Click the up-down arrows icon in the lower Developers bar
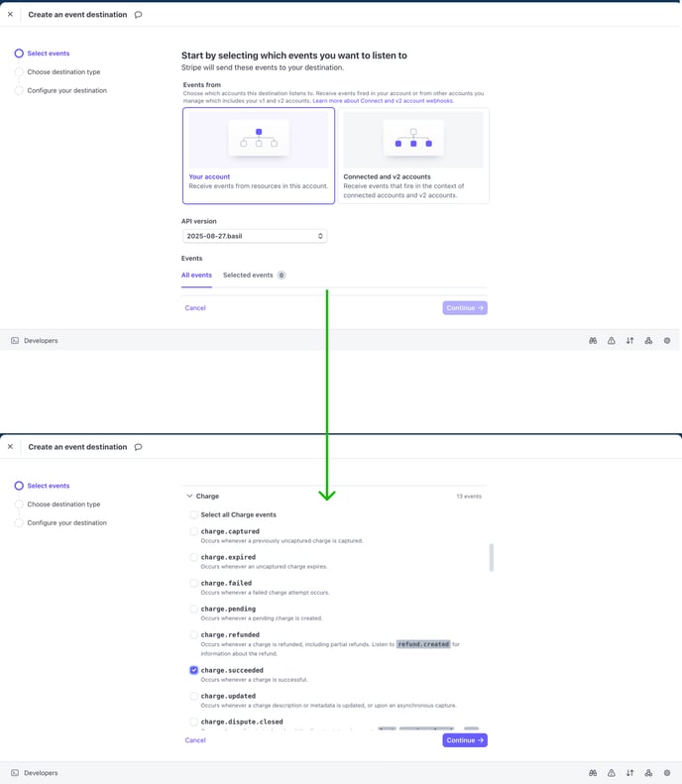The image size is (682, 784). (x=629, y=773)
